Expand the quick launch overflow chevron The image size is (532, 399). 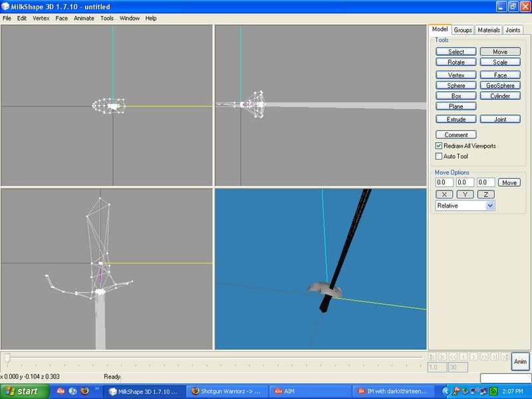point(96,389)
